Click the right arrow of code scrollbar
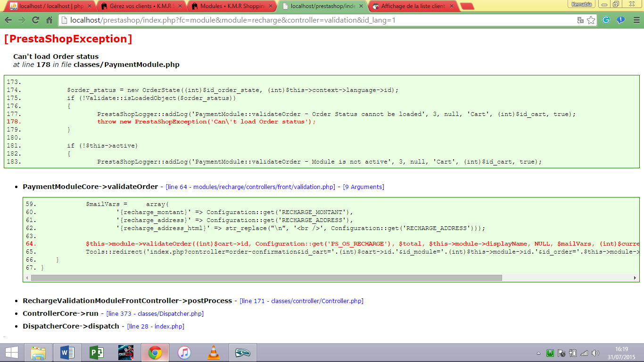 (x=635, y=278)
